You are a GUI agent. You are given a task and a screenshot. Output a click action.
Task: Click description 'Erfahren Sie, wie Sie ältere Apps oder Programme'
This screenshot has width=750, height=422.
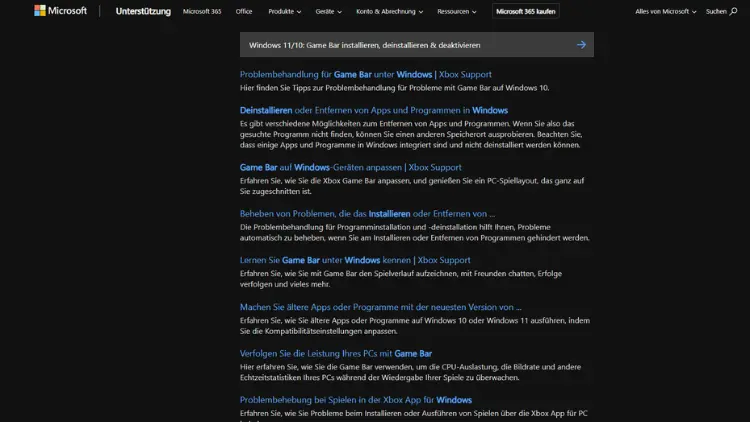tap(415, 325)
